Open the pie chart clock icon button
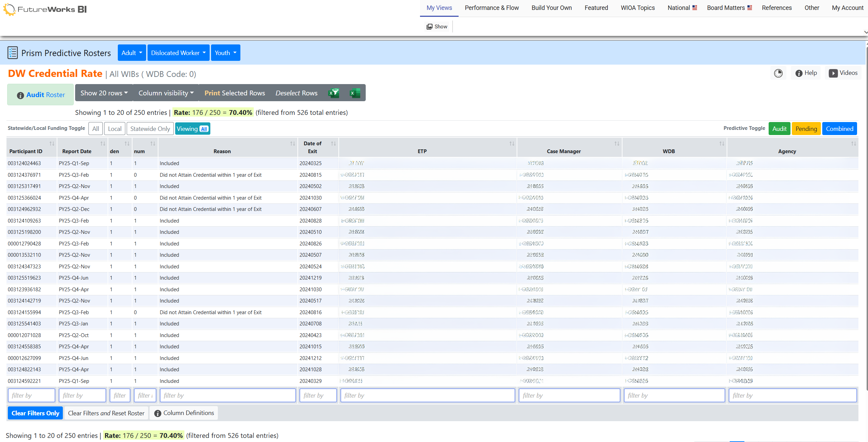 pos(778,73)
